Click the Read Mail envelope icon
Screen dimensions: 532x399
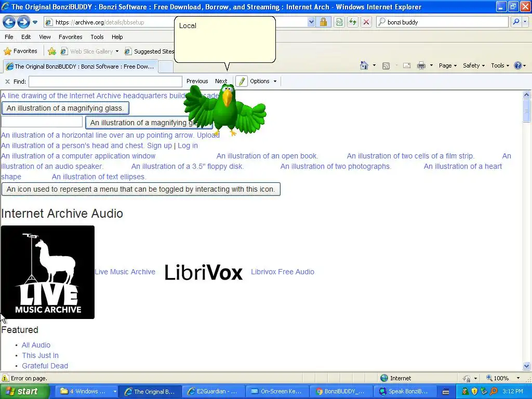[407, 65]
